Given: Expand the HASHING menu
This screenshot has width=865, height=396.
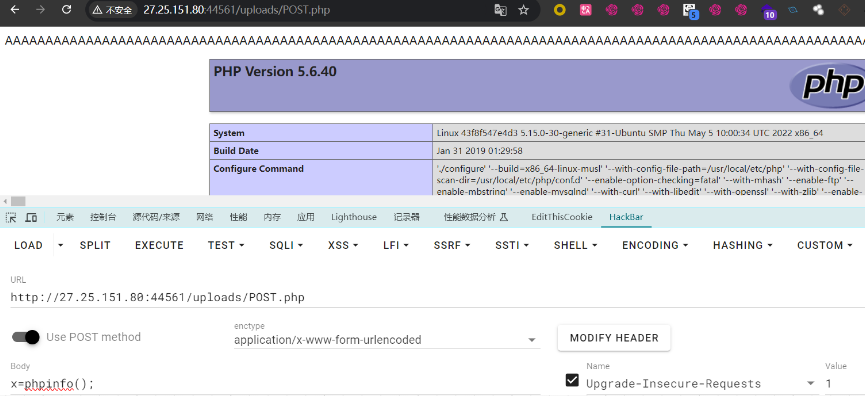Looking at the screenshot, I should pos(743,245).
